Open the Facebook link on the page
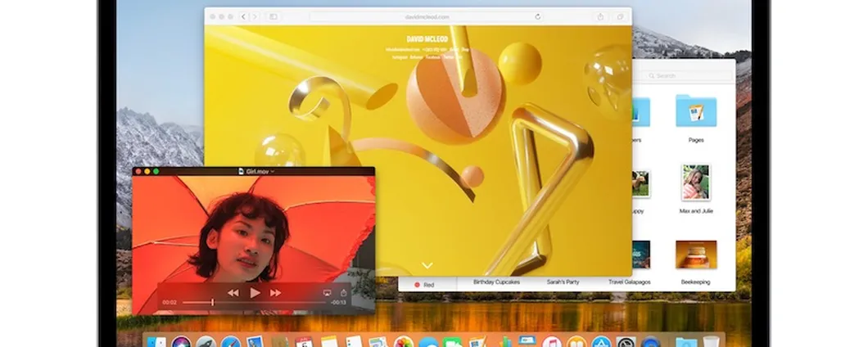This screenshot has width=868, height=347. [x=433, y=56]
